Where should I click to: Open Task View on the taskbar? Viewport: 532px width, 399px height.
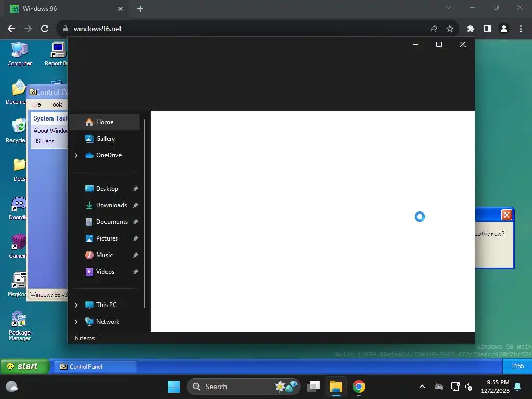click(313, 387)
